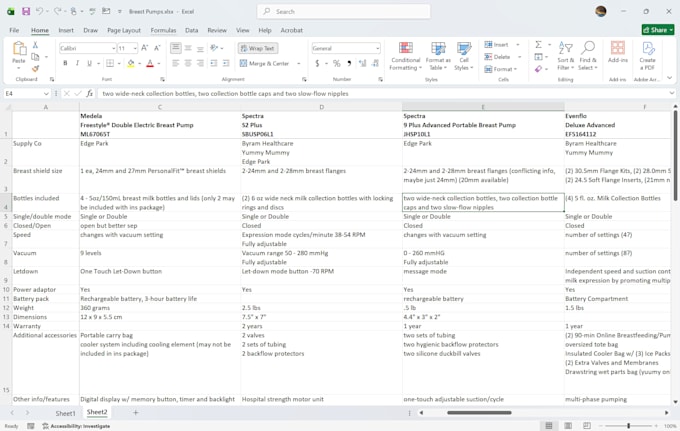Open Find & Select magnifier

coord(588,56)
